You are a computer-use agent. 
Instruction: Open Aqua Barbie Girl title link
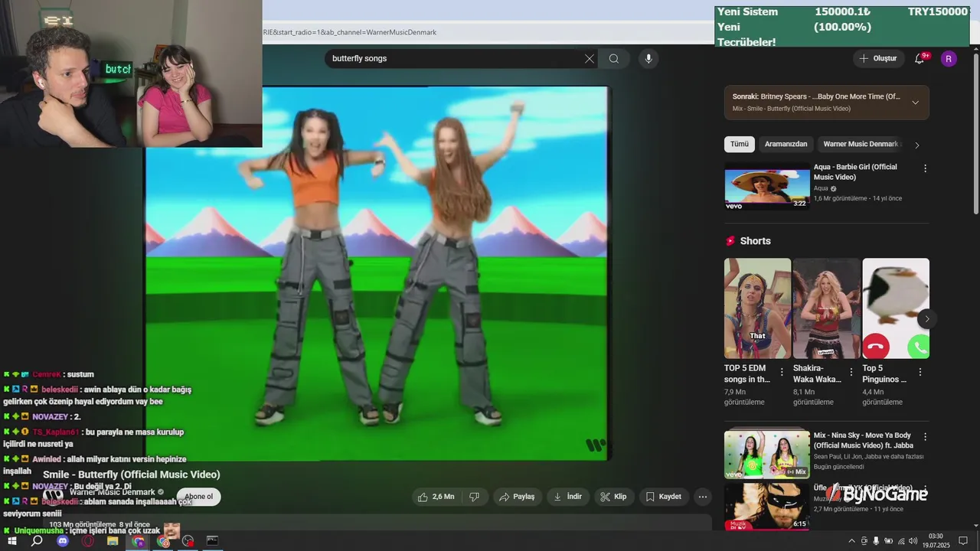[x=855, y=172]
